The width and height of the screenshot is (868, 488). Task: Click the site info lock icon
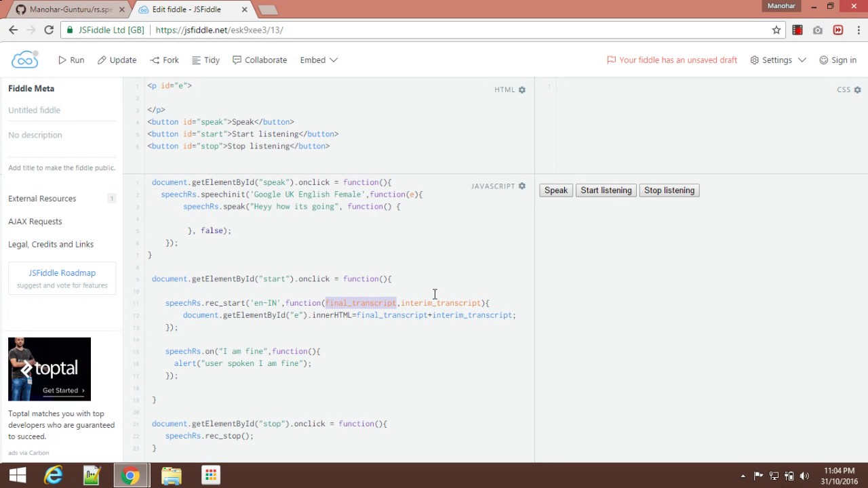pyautogui.click(x=70, y=30)
